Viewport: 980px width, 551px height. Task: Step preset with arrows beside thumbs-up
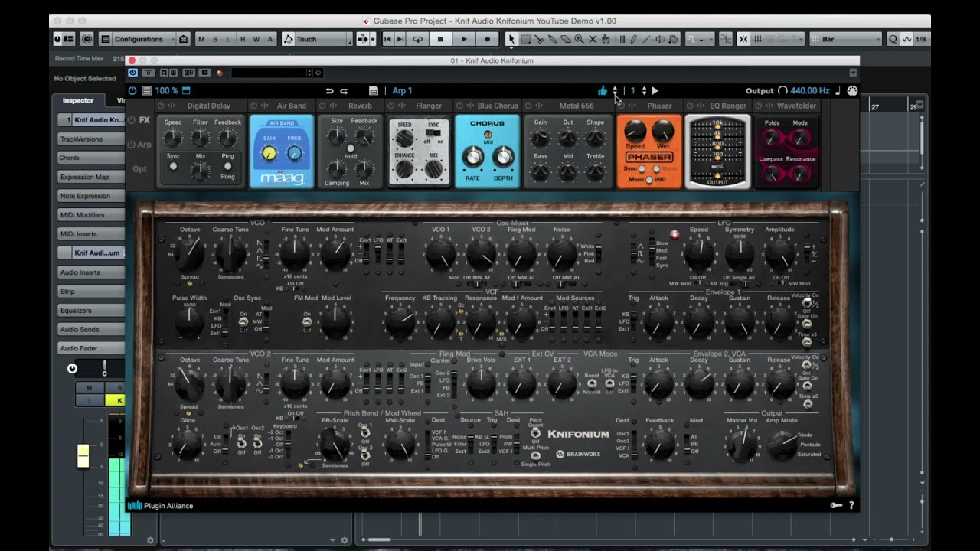pyautogui.click(x=615, y=90)
